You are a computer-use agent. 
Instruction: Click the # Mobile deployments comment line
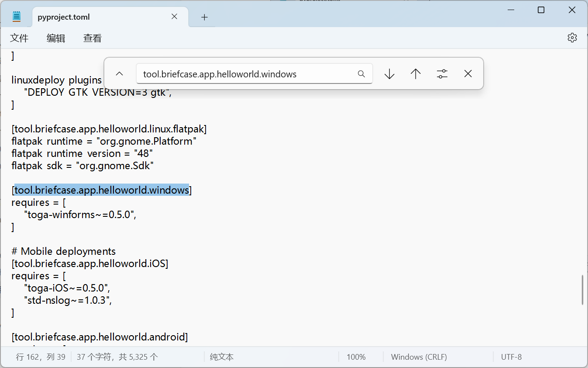(63, 251)
